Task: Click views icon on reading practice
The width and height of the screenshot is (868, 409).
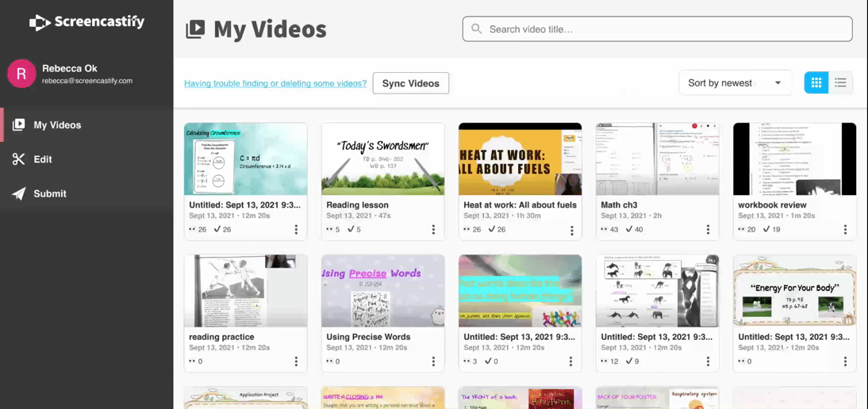Action: pyautogui.click(x=193, y=361)
